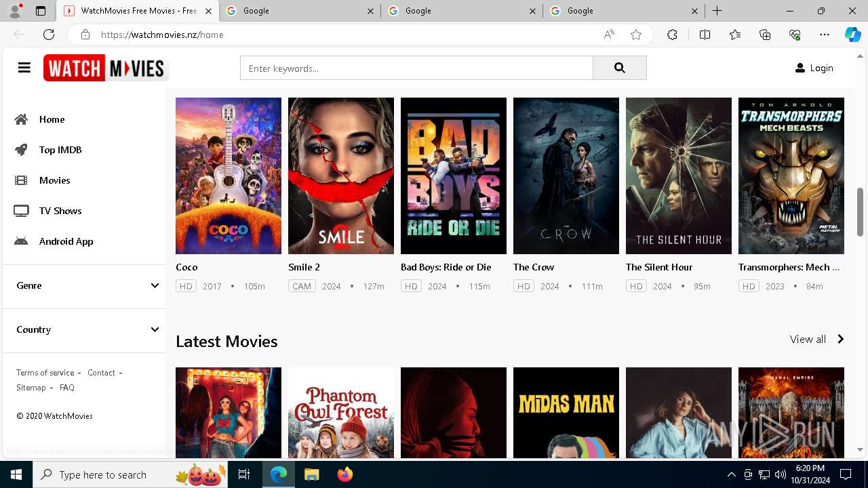Click the search magnifier button
This screenshot has width=868, height=488.
[x=619, y=68]
